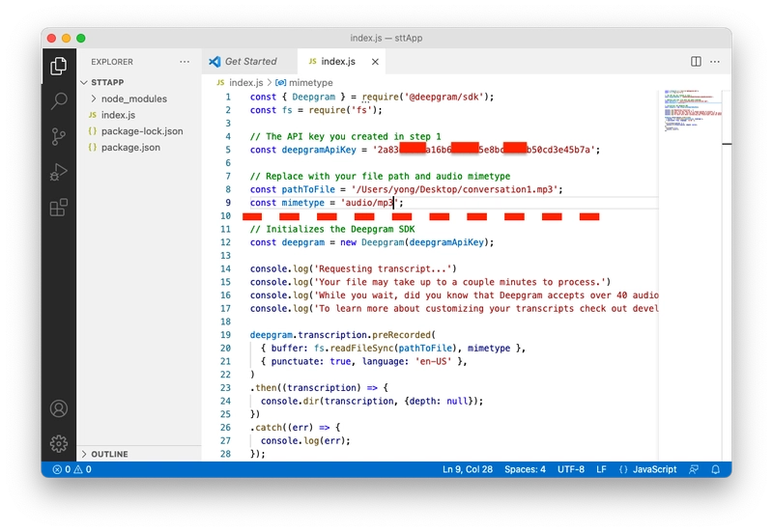Click '.catch((err)' on line 26

(x=281, y=427)
